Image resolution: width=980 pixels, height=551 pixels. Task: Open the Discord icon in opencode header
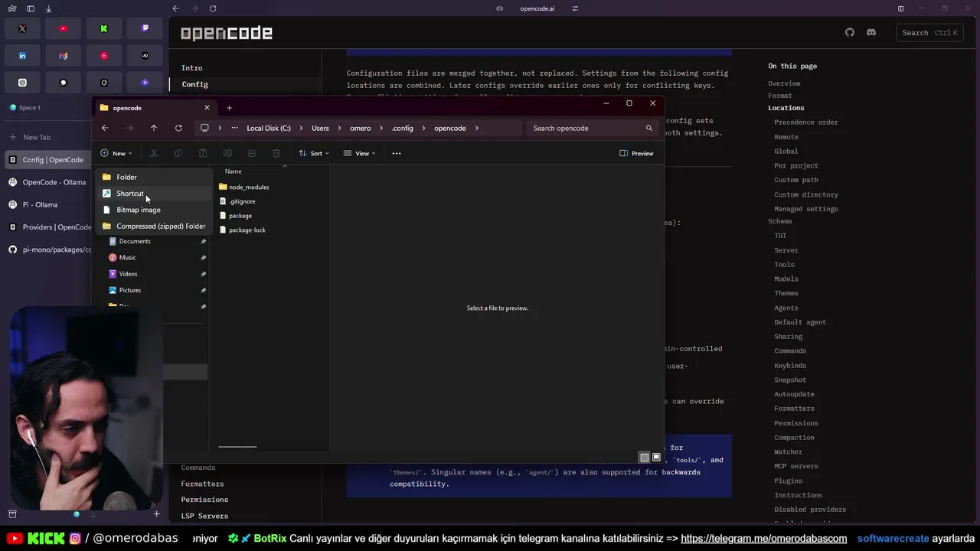pos(871,32)
